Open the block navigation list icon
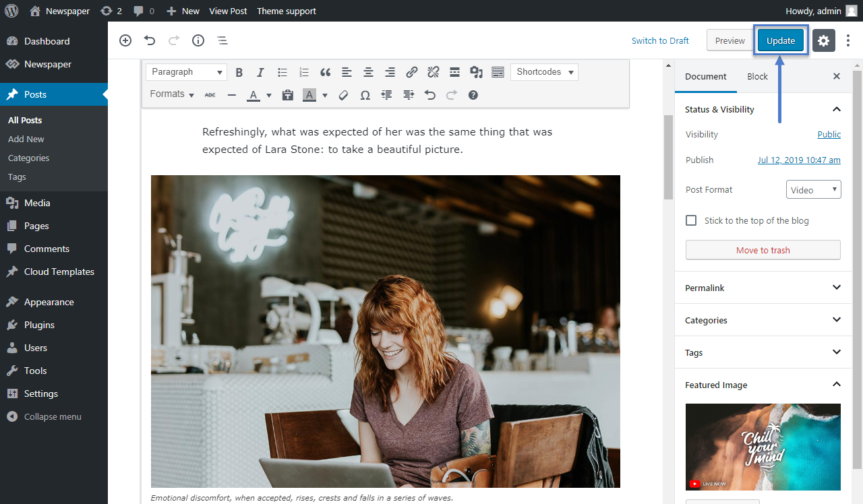This screenshot has width=863, height=504. (222, 40)
